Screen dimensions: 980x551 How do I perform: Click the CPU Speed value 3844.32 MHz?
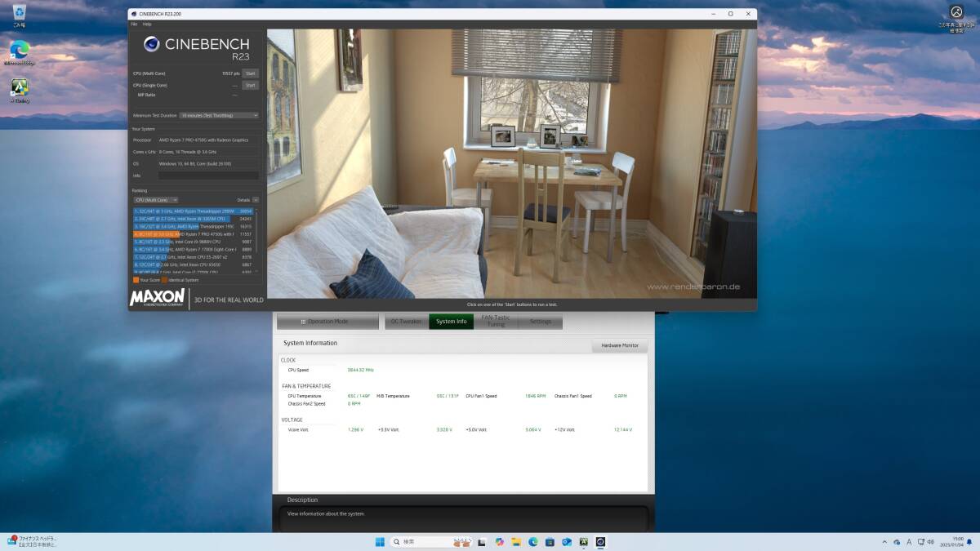pos(360,370)
